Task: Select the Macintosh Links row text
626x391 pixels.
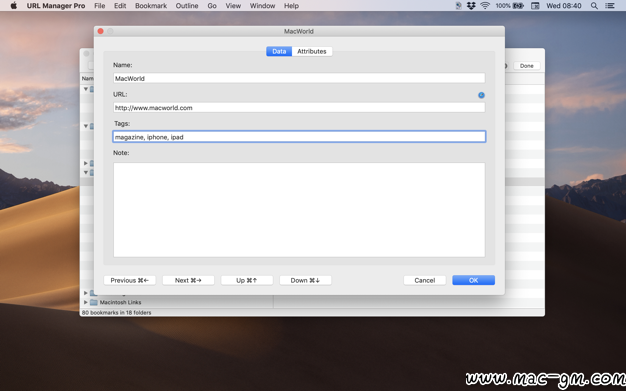Action: click(x=120, y=302)
